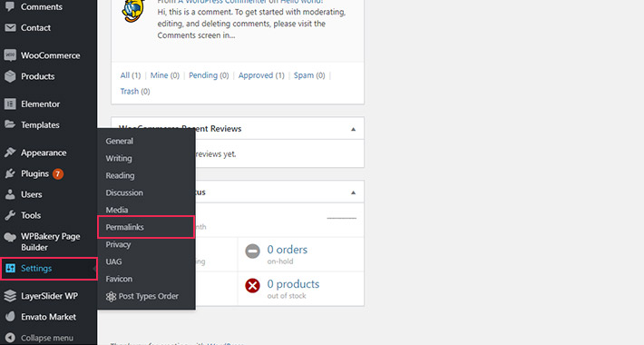Collapse the WooCommerce Recent Reviews panel
644x345 pixels.
pyautogui.click(x=353, y=129)
